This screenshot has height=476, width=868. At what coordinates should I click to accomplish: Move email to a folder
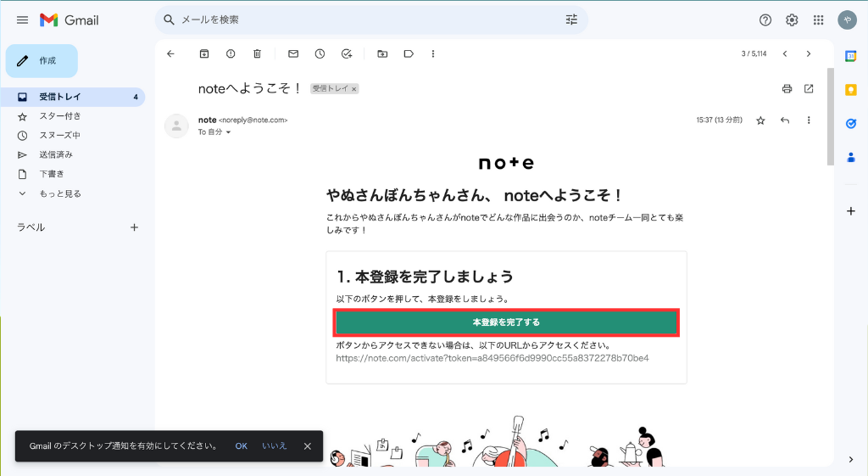[382, 53]
